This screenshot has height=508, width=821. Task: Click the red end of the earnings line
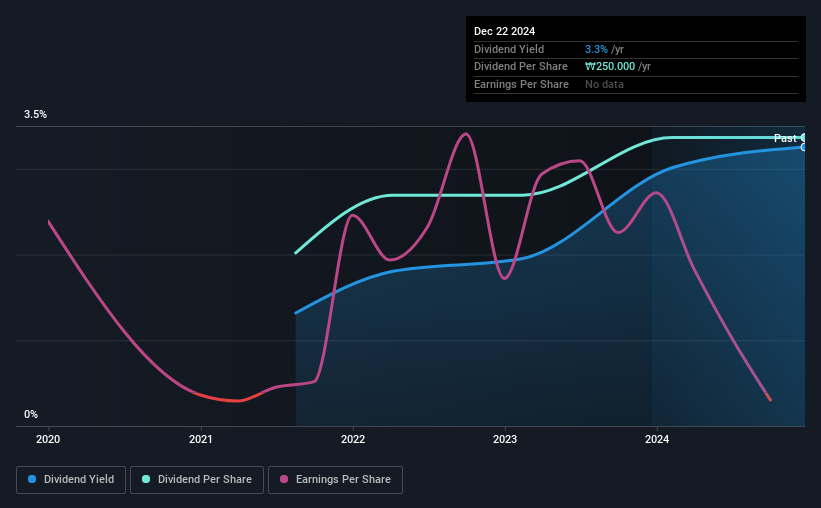pyautogui.click(x=768, y=397)
